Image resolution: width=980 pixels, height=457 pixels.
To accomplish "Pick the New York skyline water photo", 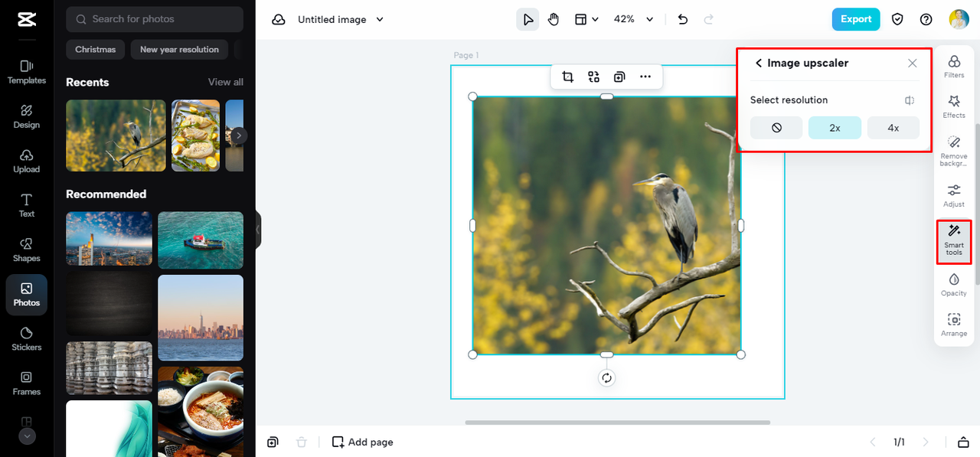I will coord(201,318).
